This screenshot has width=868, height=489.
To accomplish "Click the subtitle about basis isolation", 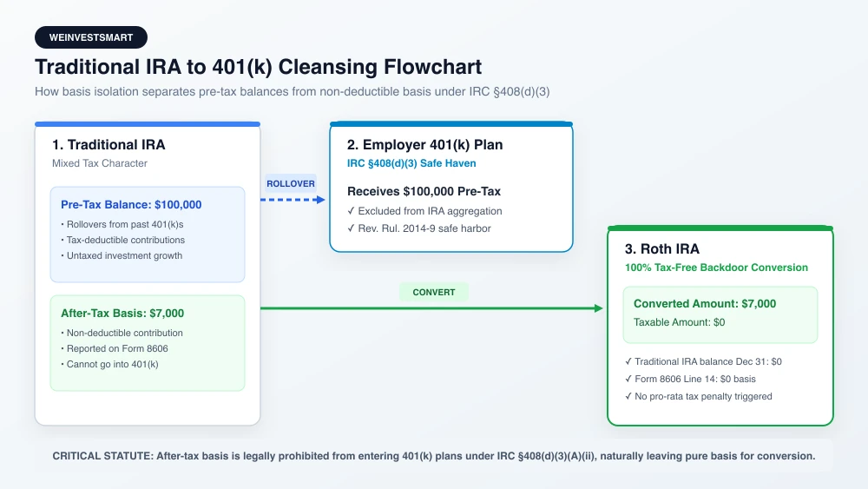I will pos(293,91).
